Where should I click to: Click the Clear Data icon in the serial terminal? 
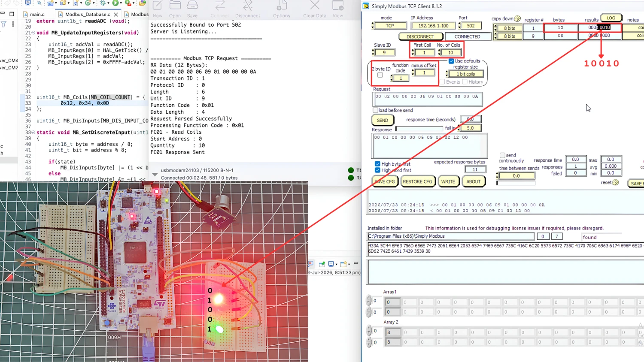[315, 6]
